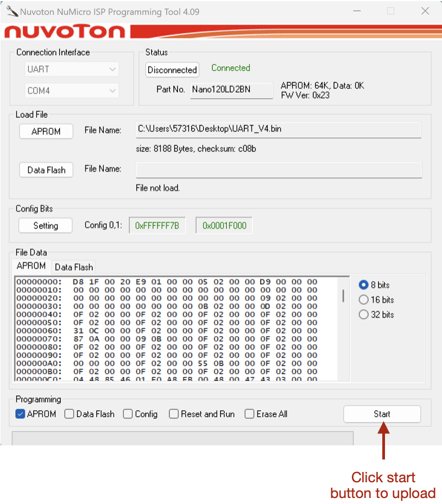442x504 pixels.
Task: Click the Disconnected button in Status
Action: point(172,70)
